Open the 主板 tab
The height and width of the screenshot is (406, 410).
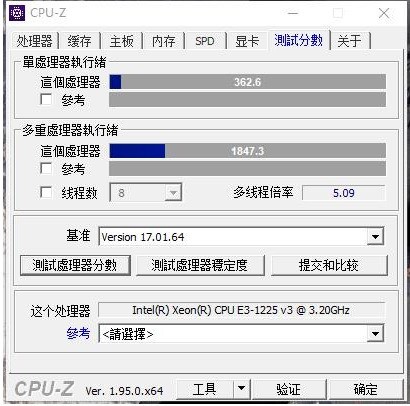[121, 41]
